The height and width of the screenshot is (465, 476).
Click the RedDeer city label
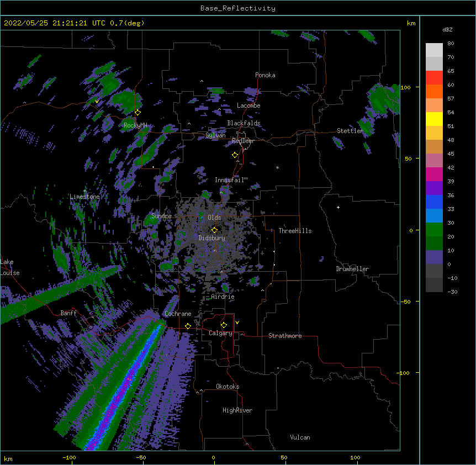243,141
